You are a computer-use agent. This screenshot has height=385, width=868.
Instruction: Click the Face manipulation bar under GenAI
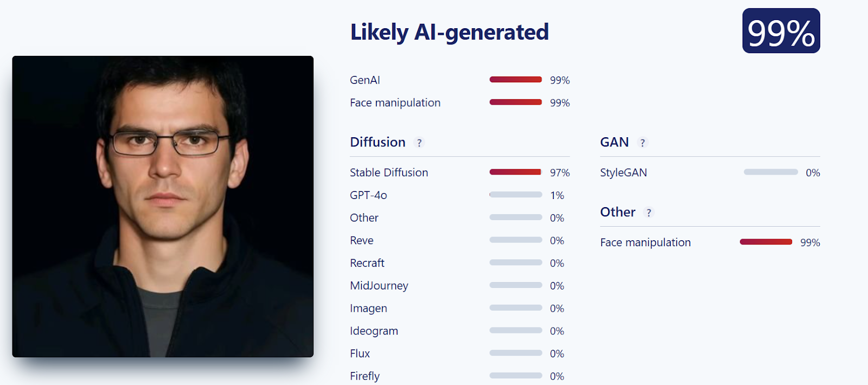(x=515, y=102)
